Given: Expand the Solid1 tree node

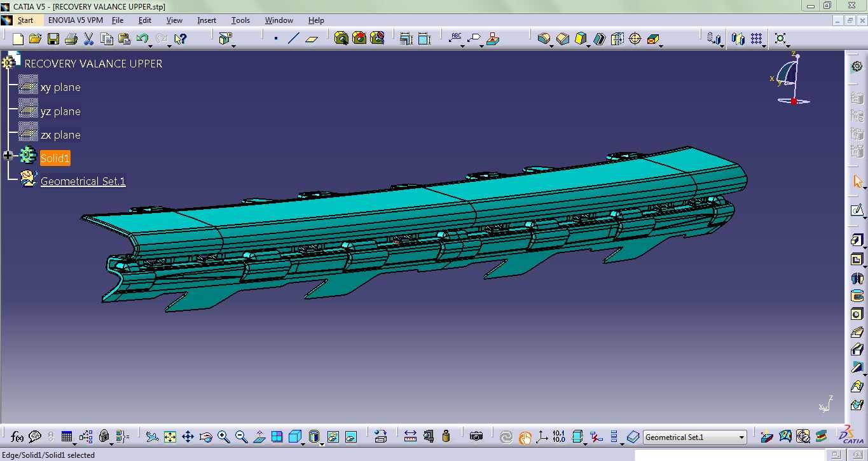Looking at the screenshot, I should pyautogui.click(x=8, y=156).
